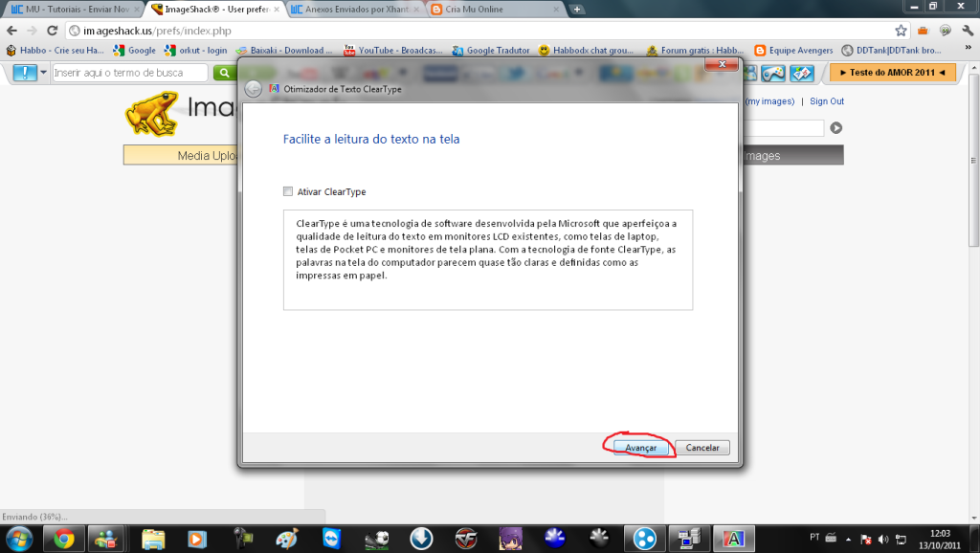Open the Chrome wrench settings menu
Screen dimensions: 980x553
966,31
